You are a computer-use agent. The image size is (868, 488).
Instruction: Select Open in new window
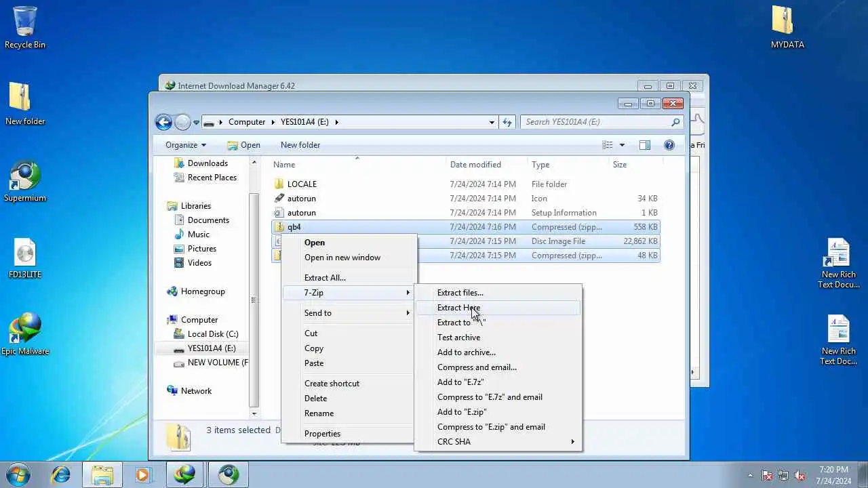349,258
